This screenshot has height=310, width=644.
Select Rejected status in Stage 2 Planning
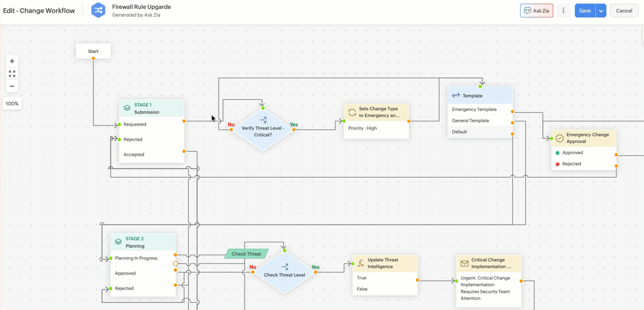pos(143,288)
